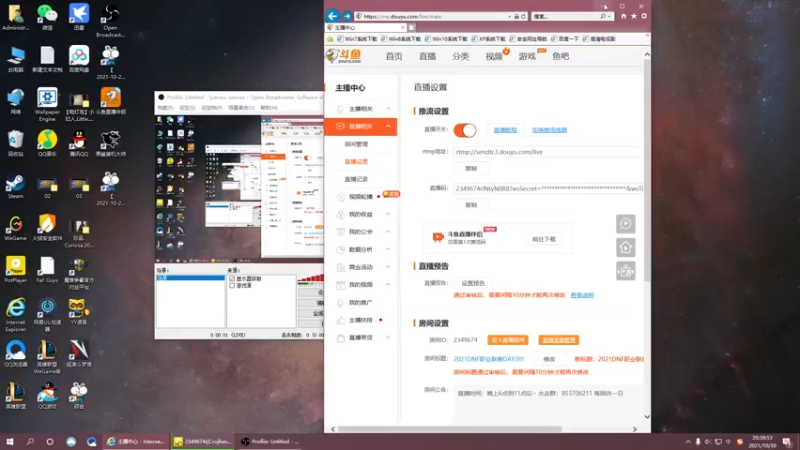800x450 pixels.
Task: Copy the 直播码 with its 复制 button
Action: point(471,205)
